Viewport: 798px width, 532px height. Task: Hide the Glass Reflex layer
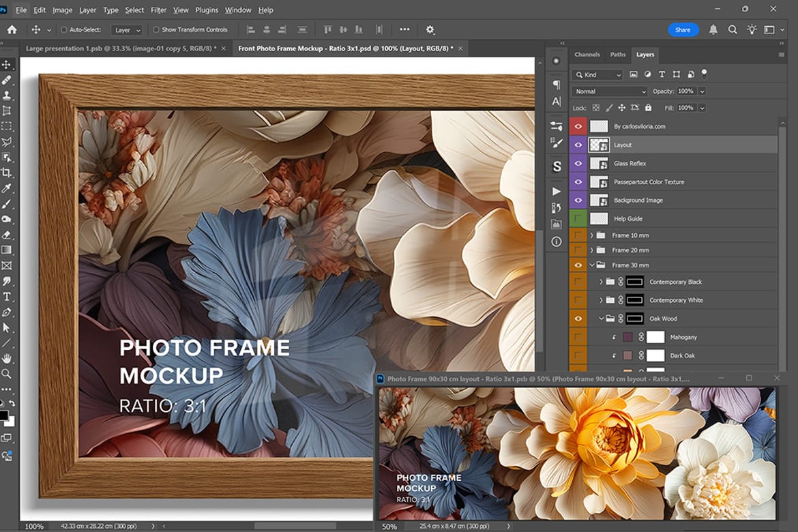coord(578,164)
